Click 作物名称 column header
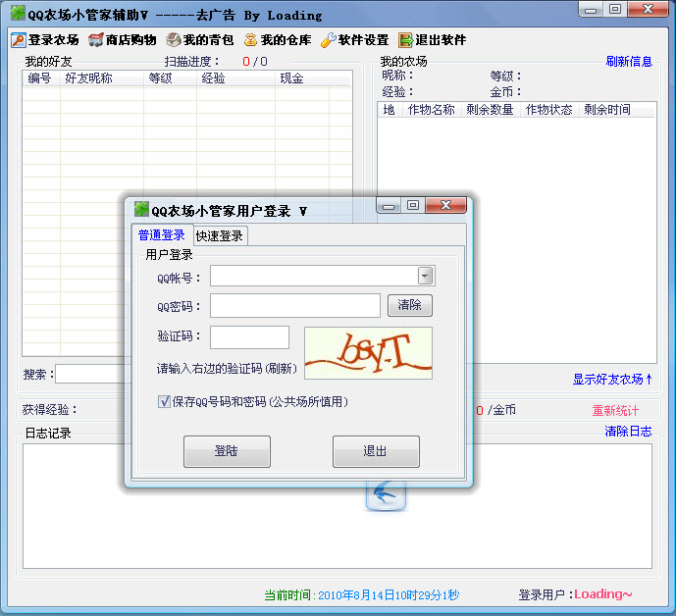The height and width of the screenshot is (616, 676). point(432,110)
